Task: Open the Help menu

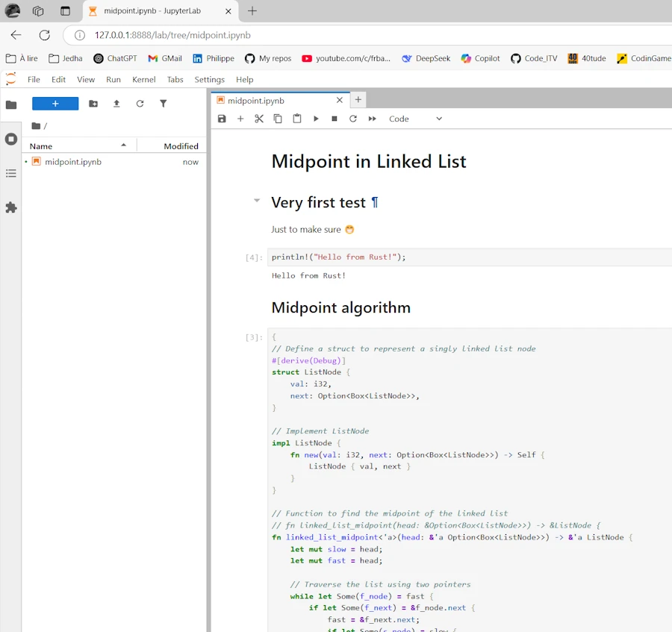Action: pyautogui.click(x=244, y=80)
